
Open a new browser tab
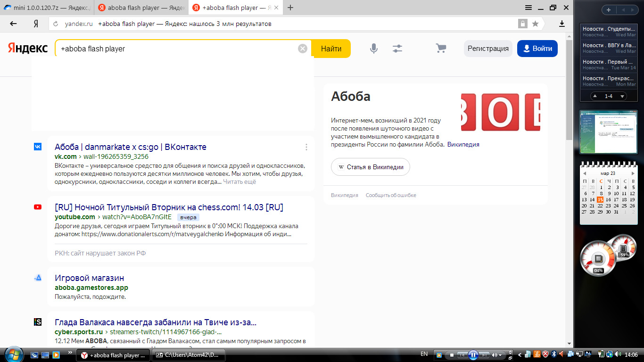(290, 8)
